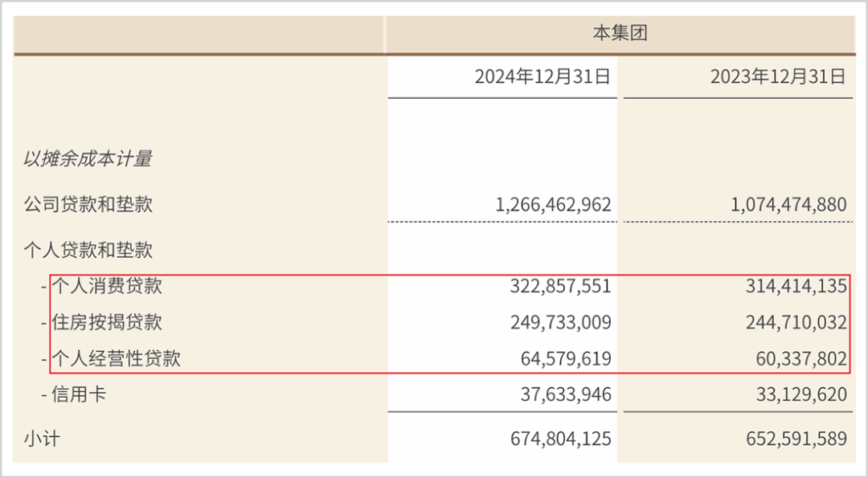This screenshot has width=868, height=478.
Task: Select the 2023年12月31日 column header
Action: [x=778, y=76]
